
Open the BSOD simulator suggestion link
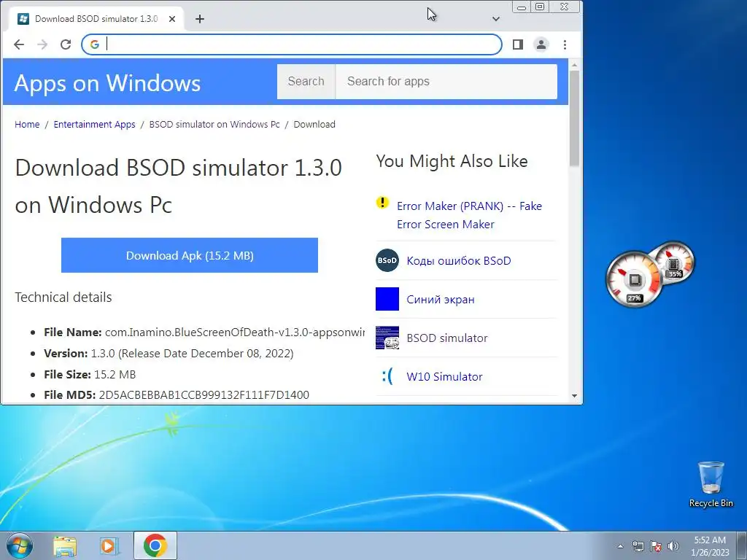coord(447,338)
